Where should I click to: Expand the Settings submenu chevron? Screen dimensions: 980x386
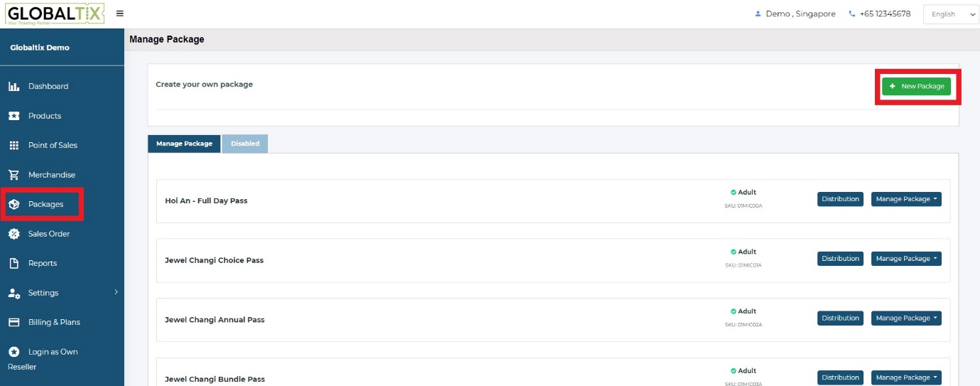[x=116, y=292]
